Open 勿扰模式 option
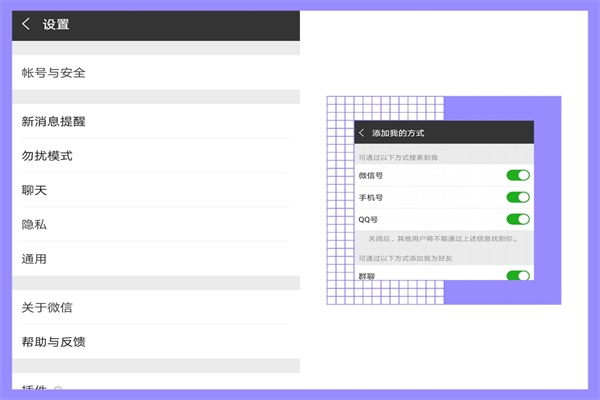The width and height of the screenshot is (600, 400). pyautogui.click(x=156, y=156)
